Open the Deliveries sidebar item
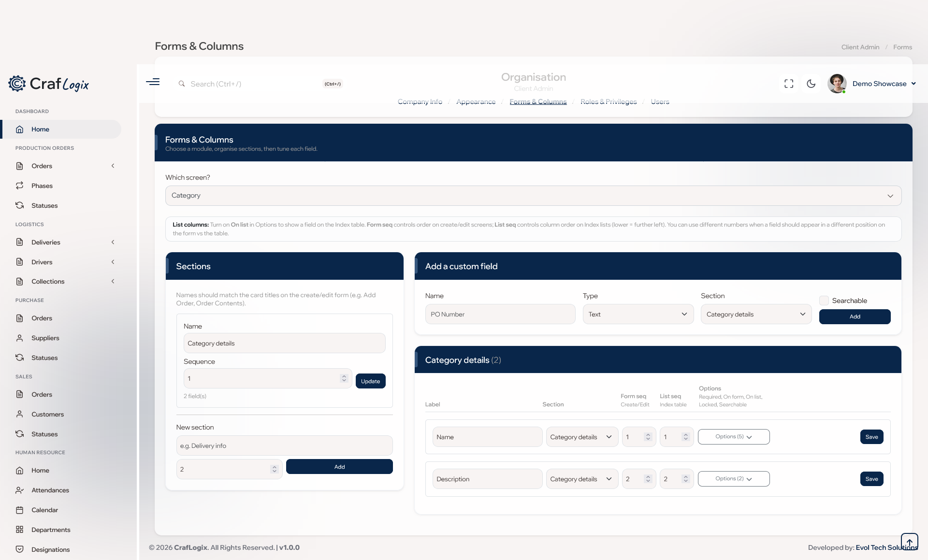Image resolution: width=928 pixels, height=560 pixels. tap(61, 242)
